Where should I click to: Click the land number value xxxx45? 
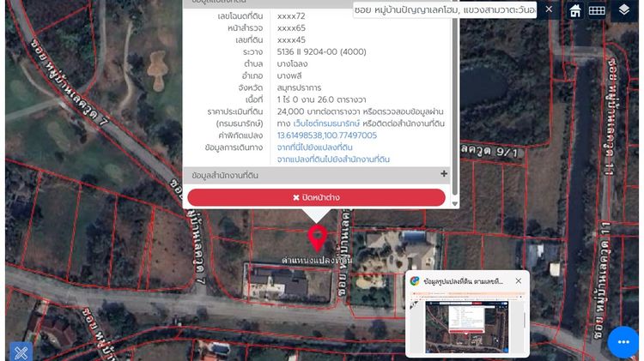(291, 39)
